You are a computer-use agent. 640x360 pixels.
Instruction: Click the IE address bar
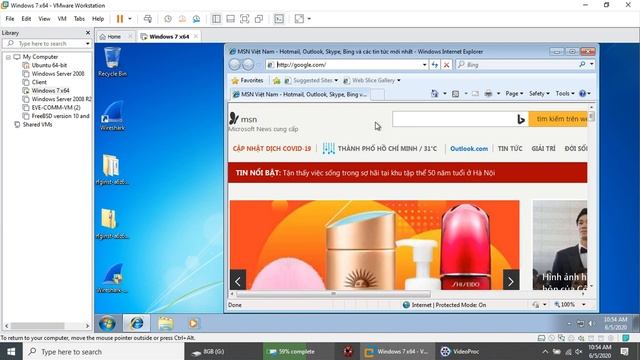(x=347, y=64)
